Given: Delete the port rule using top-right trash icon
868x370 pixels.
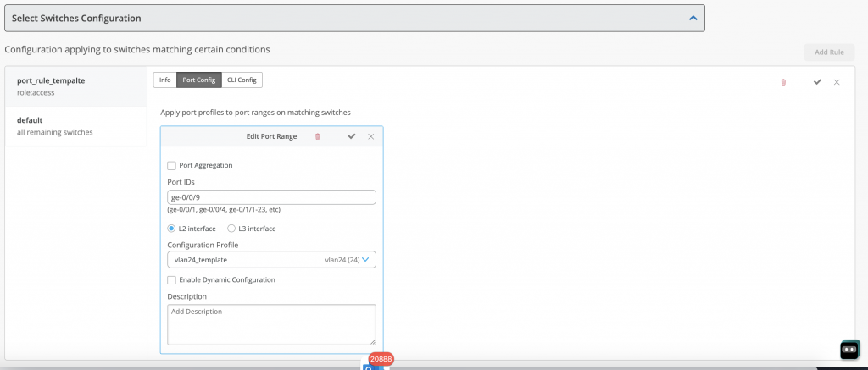Looking at the screenshot, I should pyautogui.click(x=783, y=82).
